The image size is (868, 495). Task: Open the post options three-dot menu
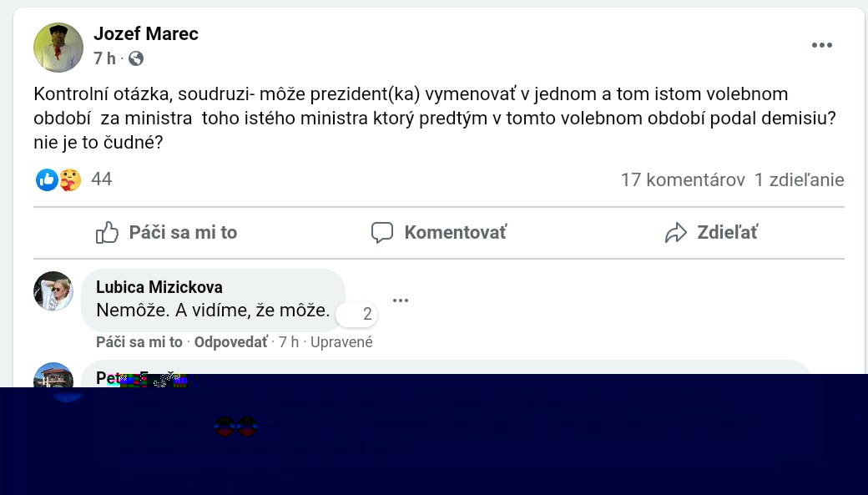822,45
